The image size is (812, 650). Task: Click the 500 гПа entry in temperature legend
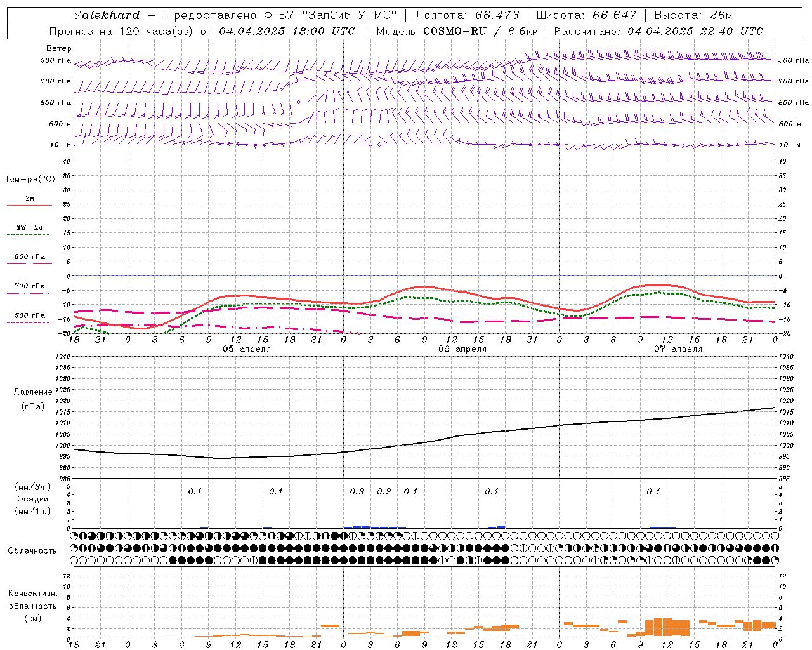click(30, 315)
